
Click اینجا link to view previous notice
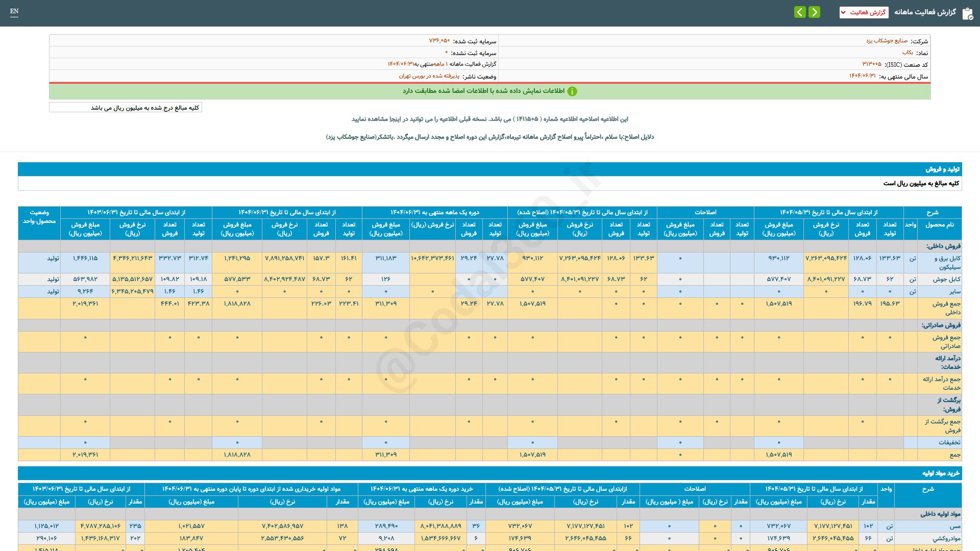tap(395, 119)
